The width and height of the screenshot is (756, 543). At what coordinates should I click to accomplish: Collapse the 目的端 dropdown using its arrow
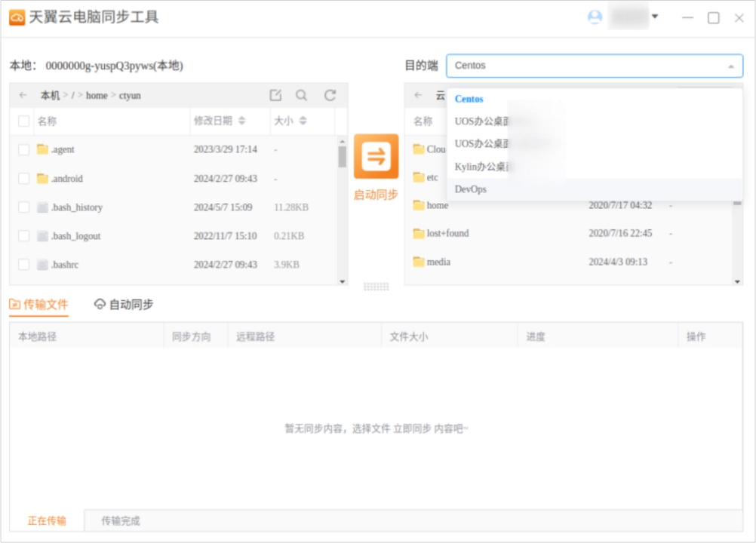pos(730,66)
